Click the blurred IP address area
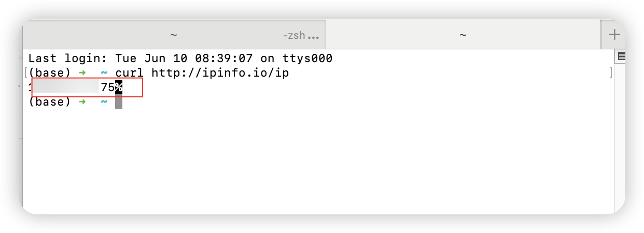Viewport: 644px width, 233px height. click(65, 86)
